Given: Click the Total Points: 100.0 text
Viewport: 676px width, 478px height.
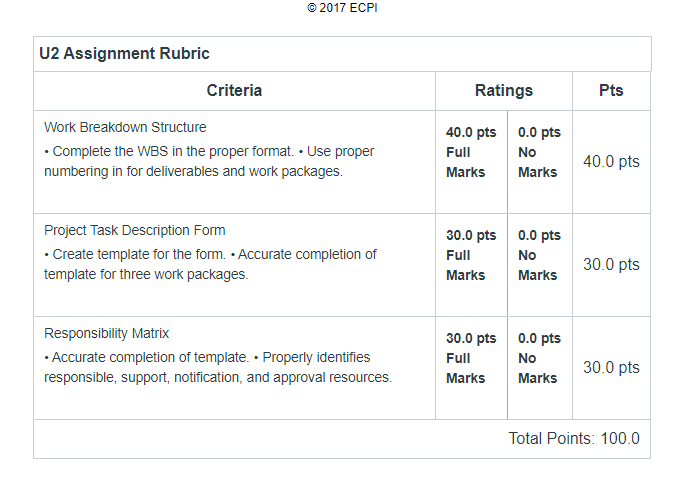Looking at the screenshot, I should point(574,438).
